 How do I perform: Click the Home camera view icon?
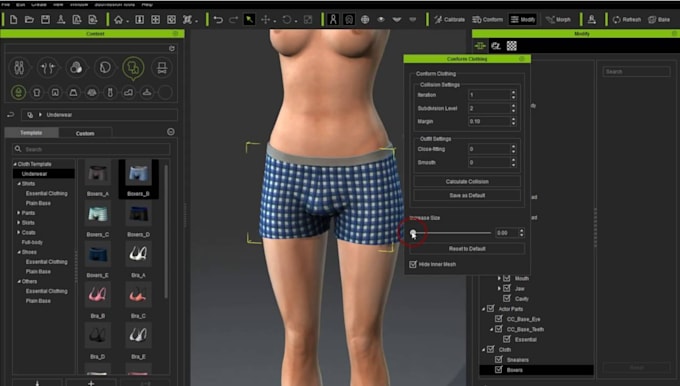[118, 20]
